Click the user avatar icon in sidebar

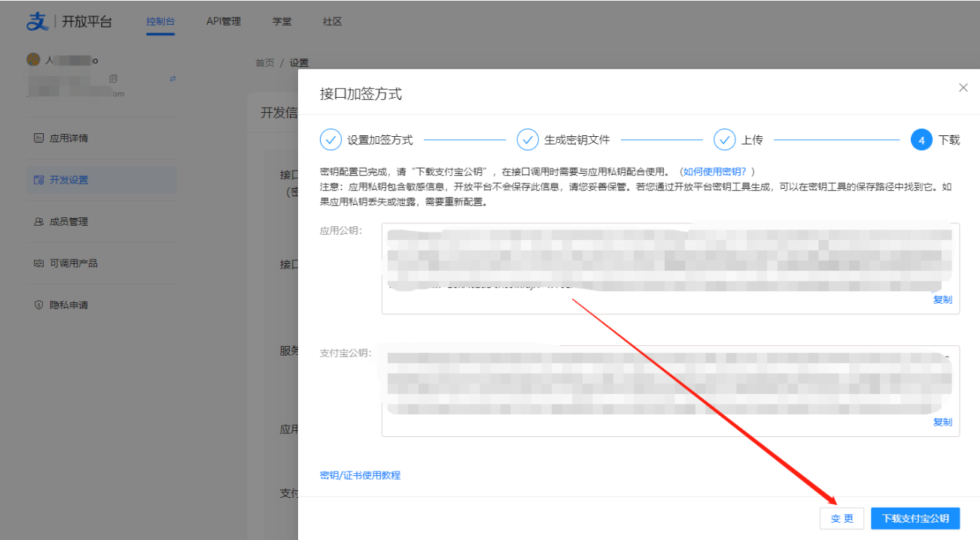pos(33,59)
